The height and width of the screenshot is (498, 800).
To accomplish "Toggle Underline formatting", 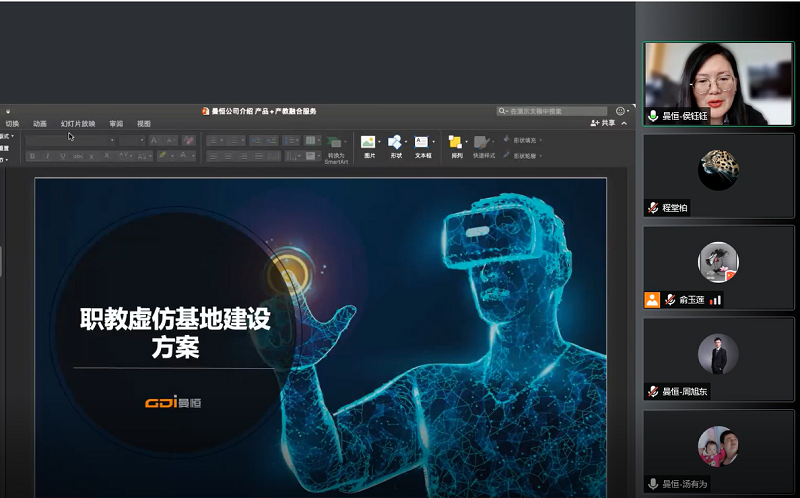I will point(62,156).
